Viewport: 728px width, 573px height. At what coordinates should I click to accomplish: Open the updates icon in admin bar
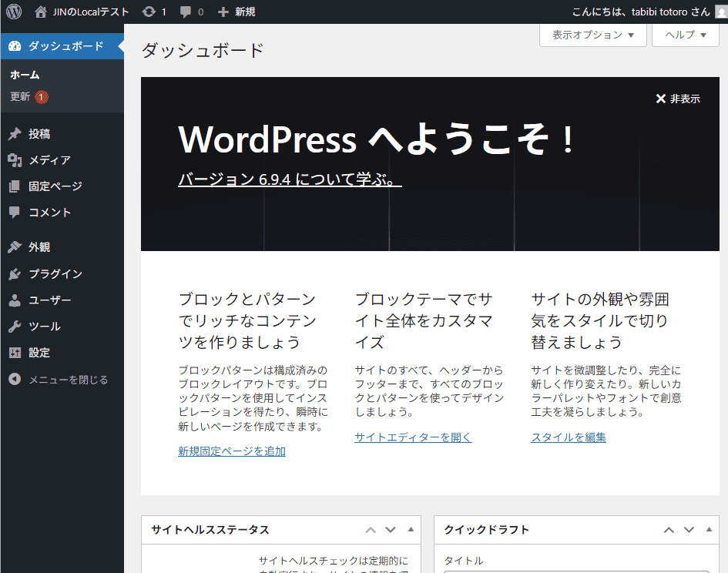point(149,12)
